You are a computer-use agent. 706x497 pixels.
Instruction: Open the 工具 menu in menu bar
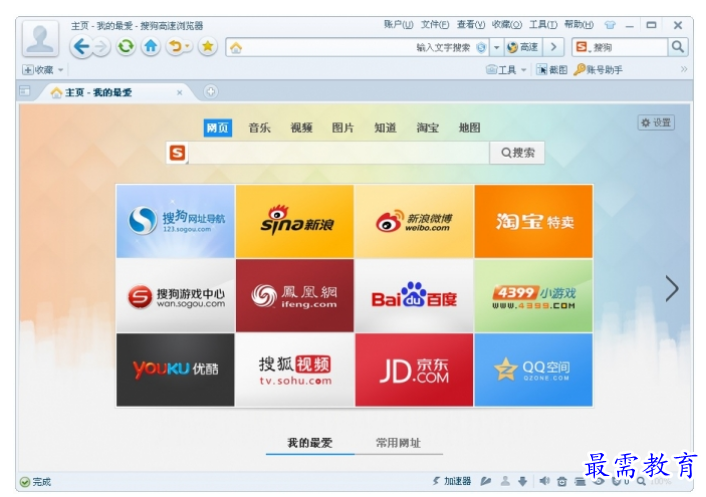coord(543,25)
